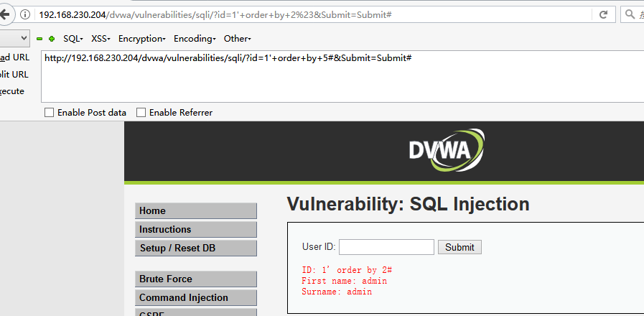The height and width of the screenshot is (316, 644).
Task: Click the green minus HackBar icon
Action: coord(39,39)
